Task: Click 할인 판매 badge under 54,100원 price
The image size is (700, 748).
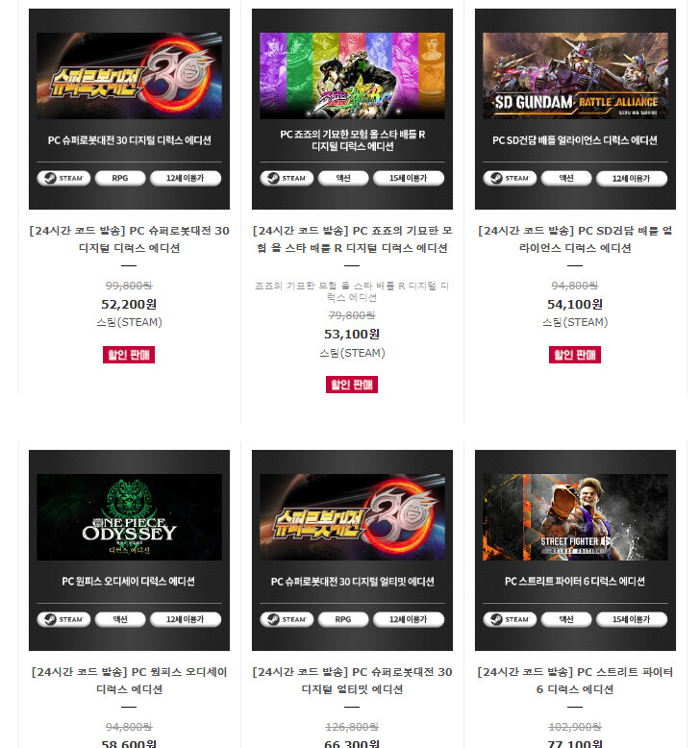Action: [x=575, y=355]
